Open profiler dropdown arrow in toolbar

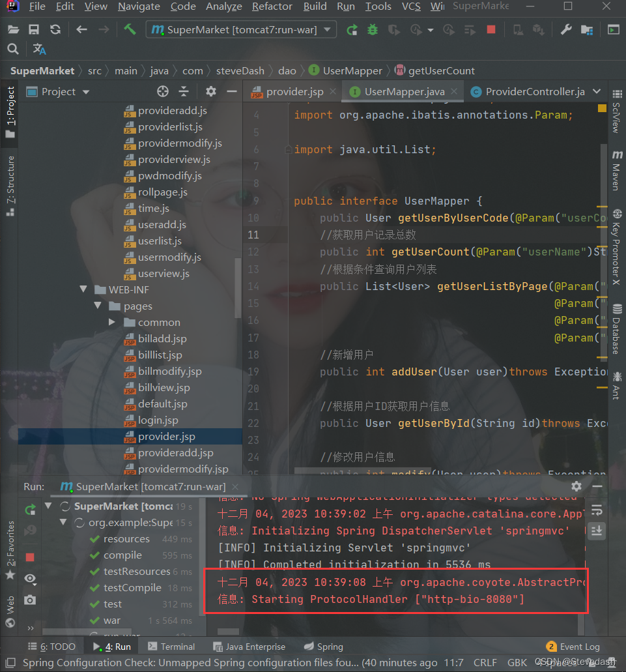click(x=431, y=30)
